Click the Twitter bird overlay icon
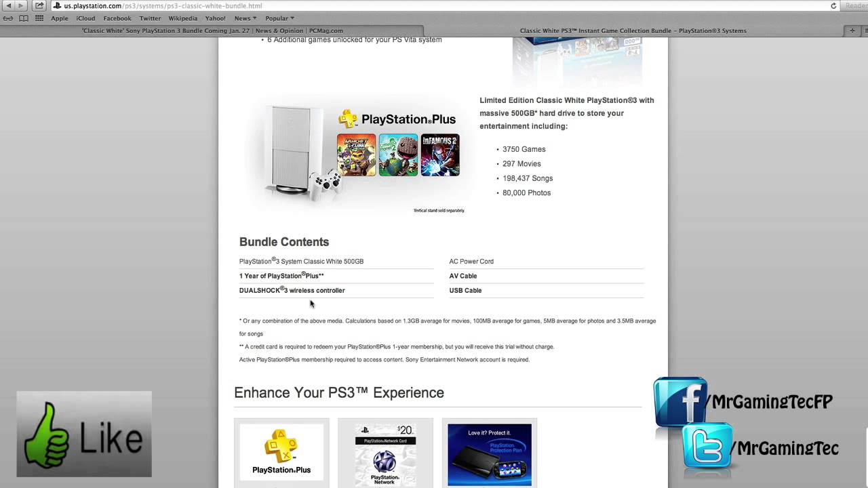Viewport: 868px width, 488px height. tap(707, 447)
